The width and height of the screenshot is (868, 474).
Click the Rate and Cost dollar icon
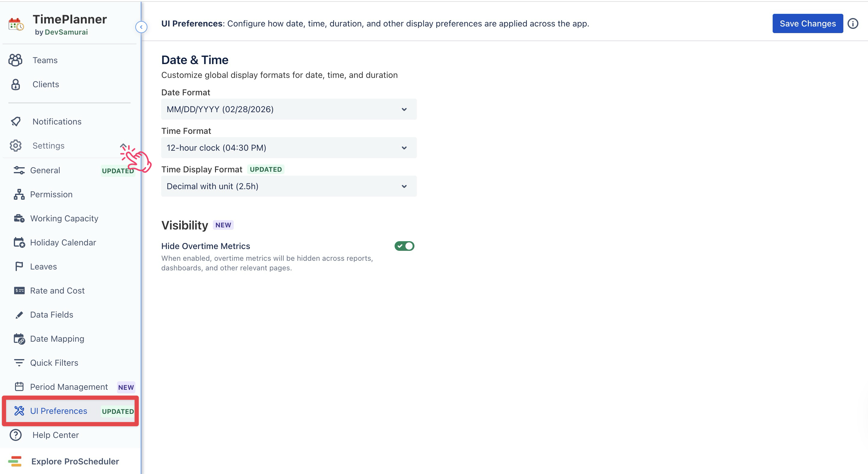click(19, 291)
